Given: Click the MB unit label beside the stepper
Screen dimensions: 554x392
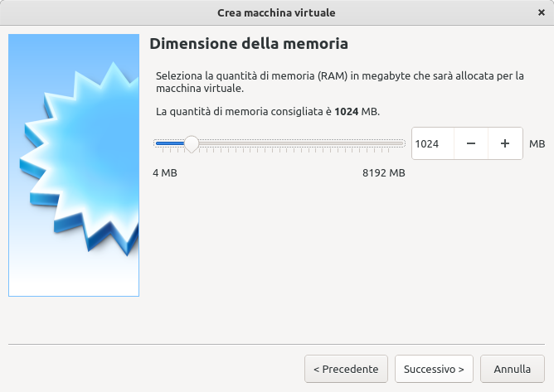Looking at the screenshot, I should click(x=537, y=144).
